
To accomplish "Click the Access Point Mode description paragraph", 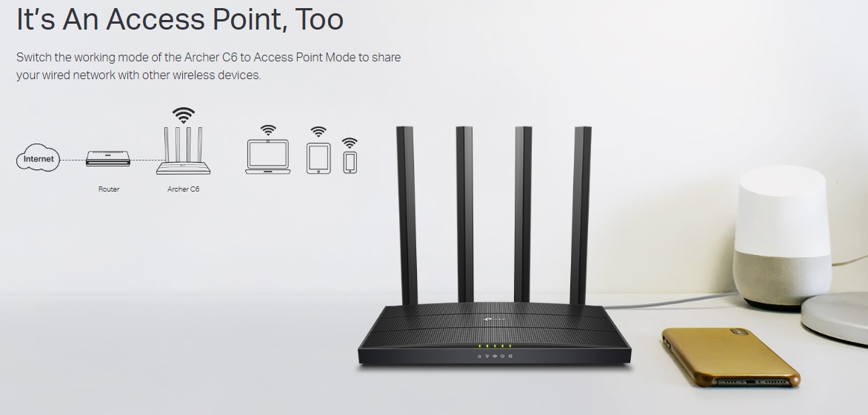I will [x=208, y=67].
